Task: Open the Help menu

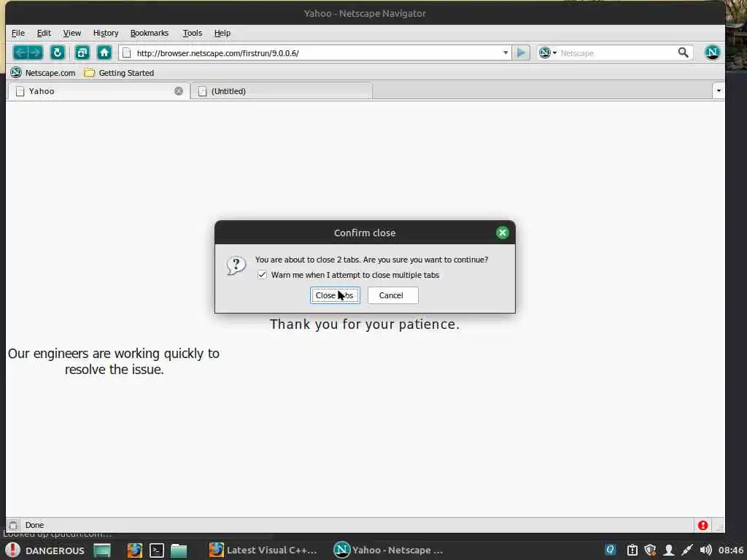Action: (x=222, y=33)
